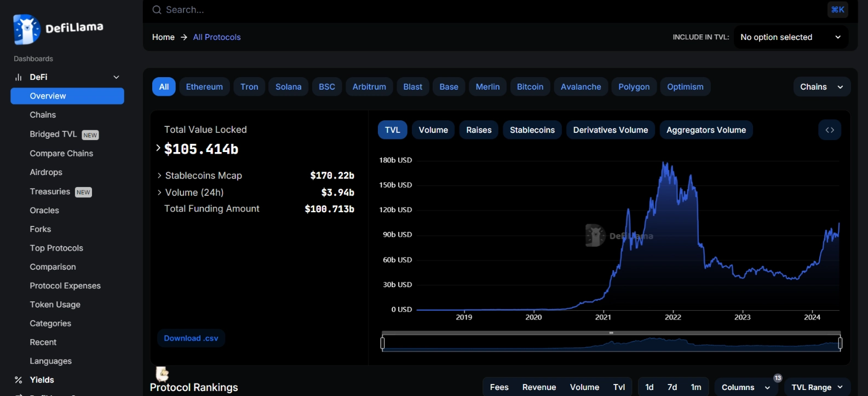Open the Overview sidebar item
Image resolution: width=868 pixels, height=396 pixels.
coord(67,96)
